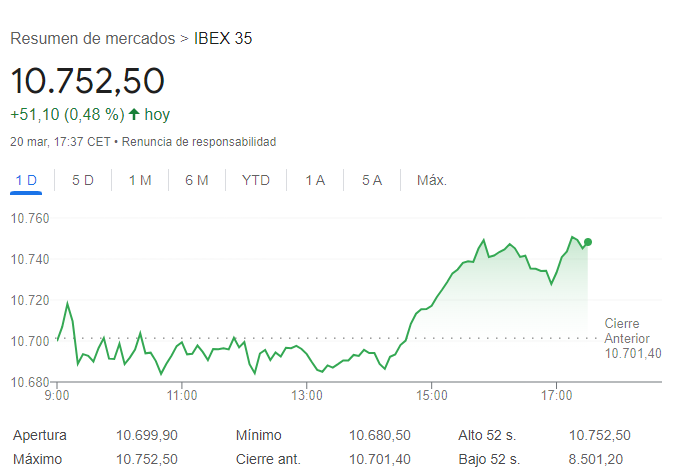The height and width of the screenshot is (476, 690).
Task: Click the Resumen de mercados breadcrumb link
Action: 92,39
